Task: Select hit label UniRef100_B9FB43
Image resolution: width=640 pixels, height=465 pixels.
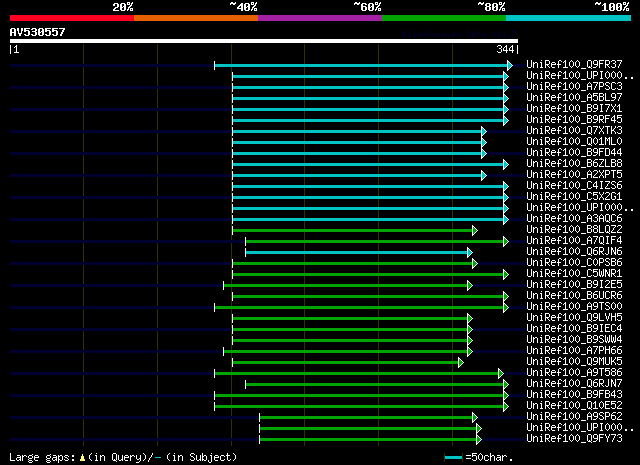Action: [x=574, y=394]
